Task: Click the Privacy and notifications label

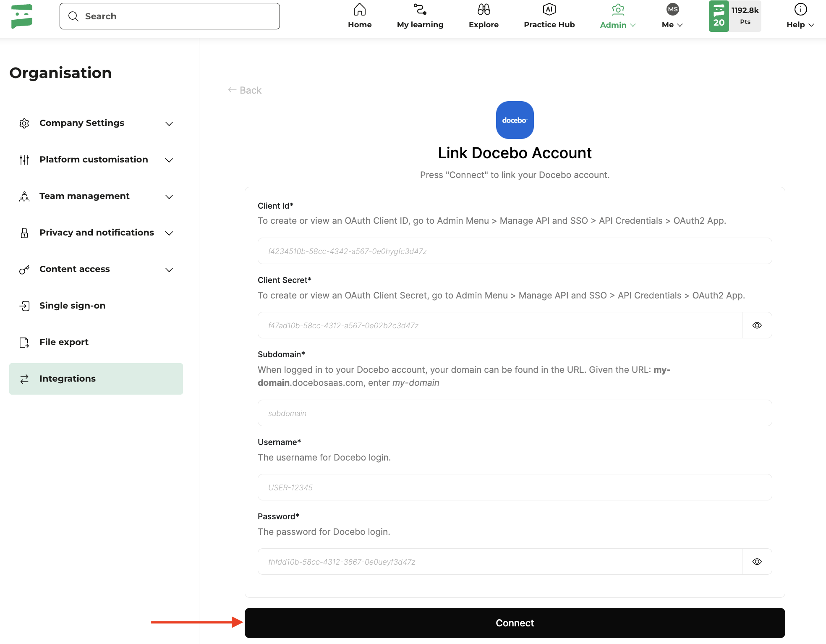Action: coord(97,233)
